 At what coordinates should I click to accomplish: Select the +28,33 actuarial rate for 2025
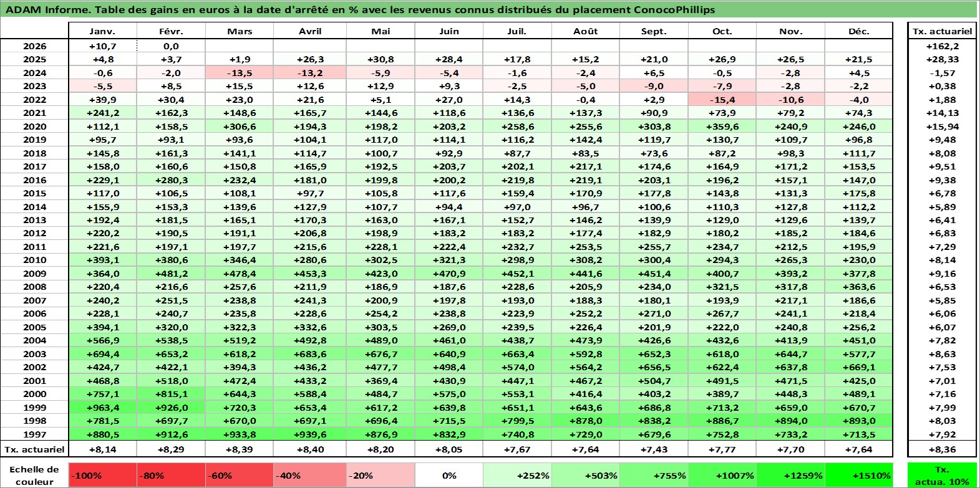coord(942,59)
